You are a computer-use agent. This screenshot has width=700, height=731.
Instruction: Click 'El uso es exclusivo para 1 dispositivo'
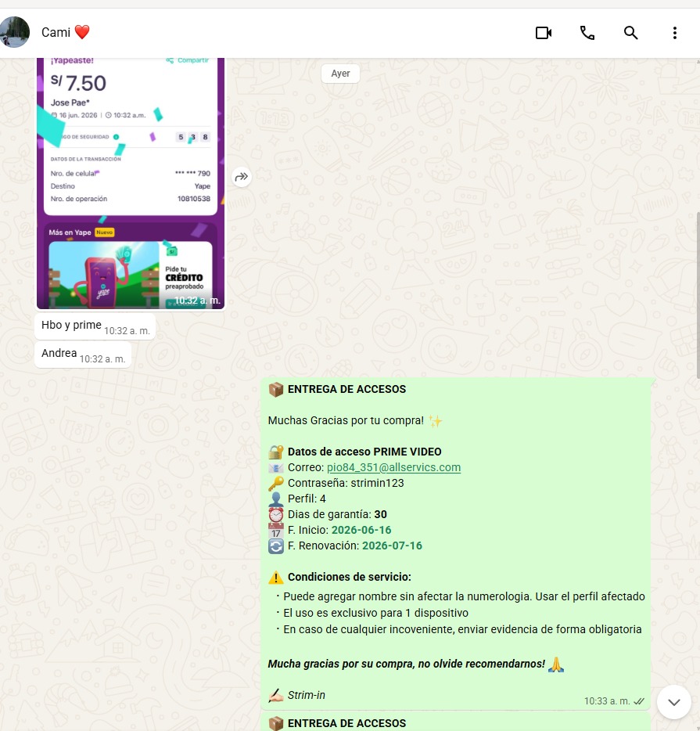375,613
